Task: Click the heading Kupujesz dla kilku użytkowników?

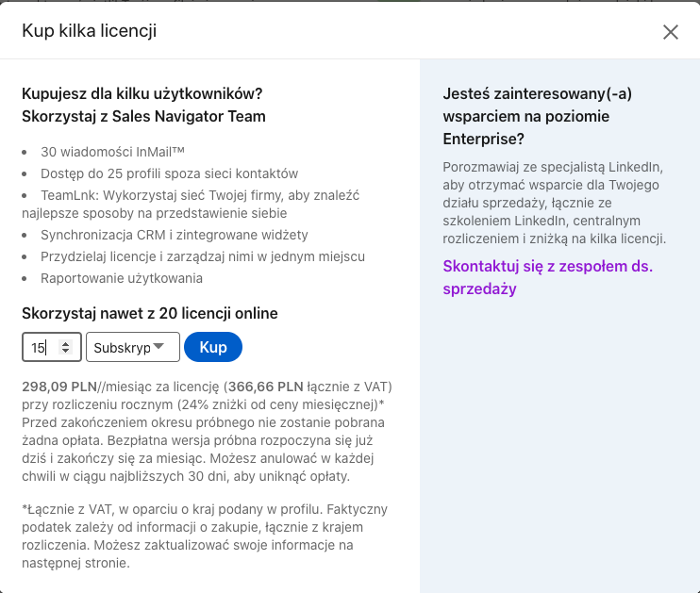Action: pyautogui.click(x=142, y=93)
